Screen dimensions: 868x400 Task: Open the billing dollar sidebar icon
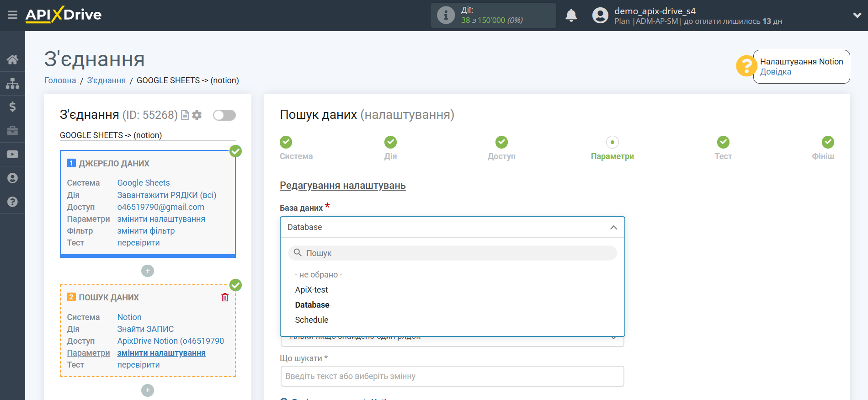[12, 107]
